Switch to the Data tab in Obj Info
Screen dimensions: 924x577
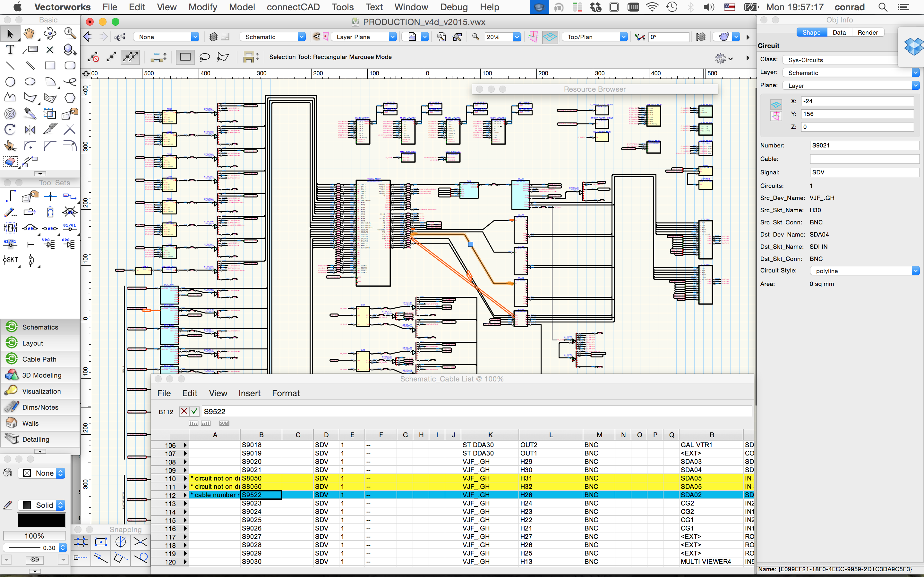pos(839,32)
